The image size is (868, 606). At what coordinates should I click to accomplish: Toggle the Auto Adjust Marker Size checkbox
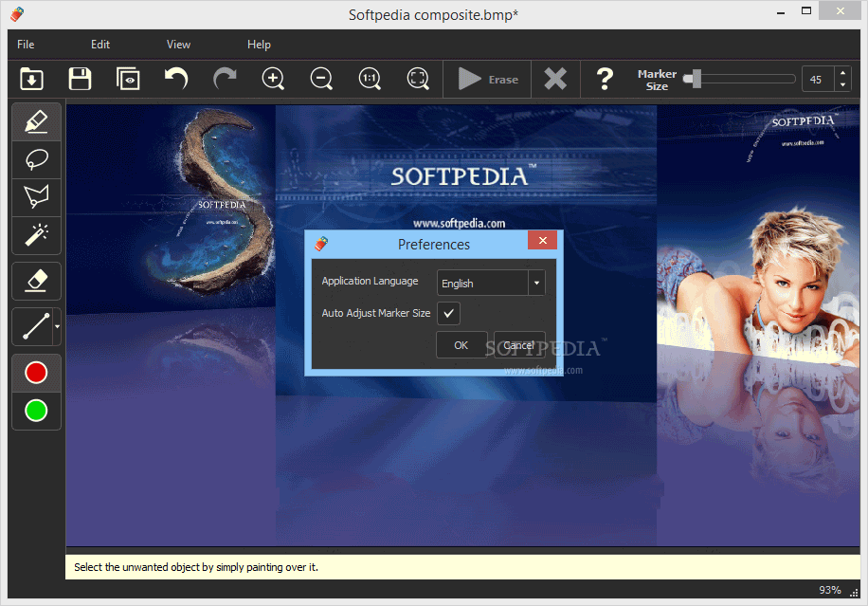pyautogui.click(x=448, y=313)
